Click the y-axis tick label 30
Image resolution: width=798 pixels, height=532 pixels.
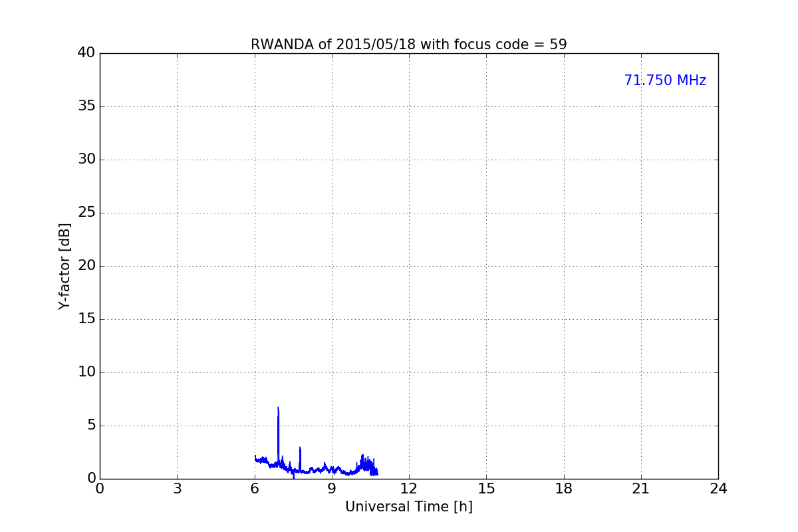pos(86,160)
